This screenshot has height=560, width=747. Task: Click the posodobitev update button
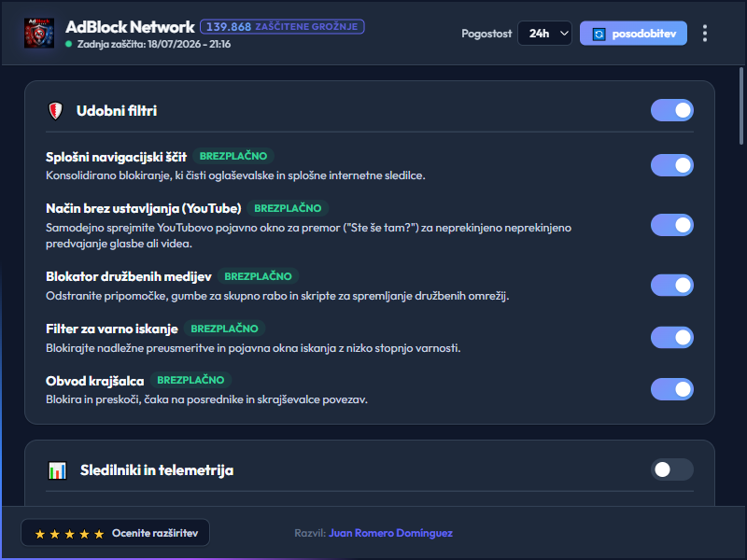(633, 34)
